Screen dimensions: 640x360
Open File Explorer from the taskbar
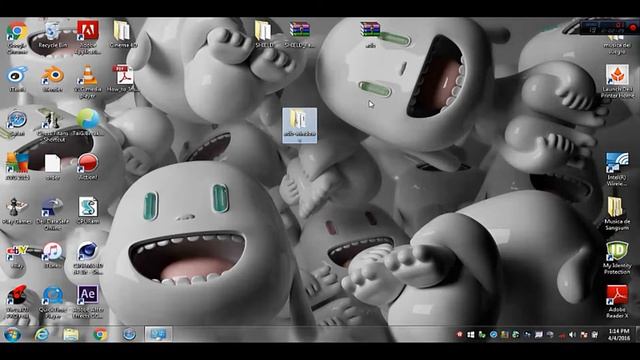tap(71, 335)
